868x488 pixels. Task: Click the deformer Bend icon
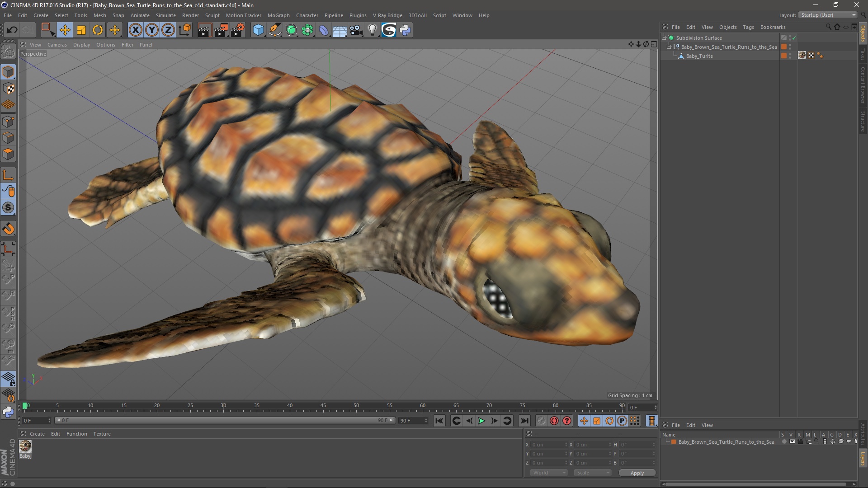(x=324, y=30)
